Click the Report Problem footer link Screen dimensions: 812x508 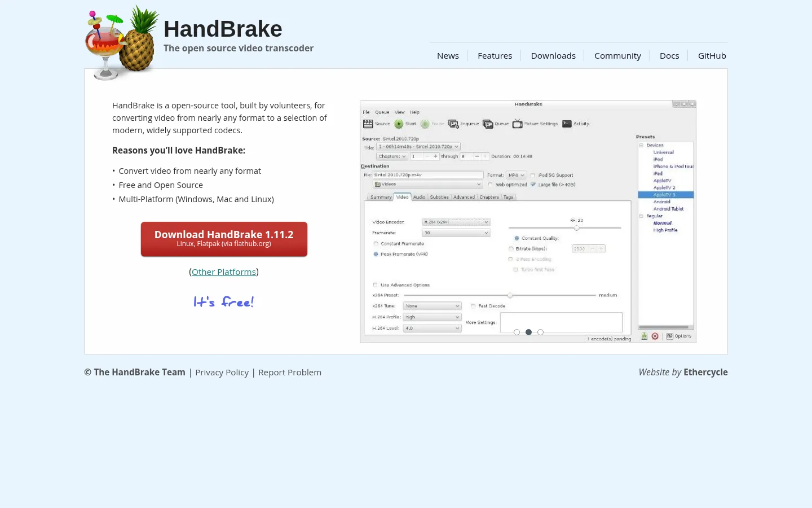290,373
